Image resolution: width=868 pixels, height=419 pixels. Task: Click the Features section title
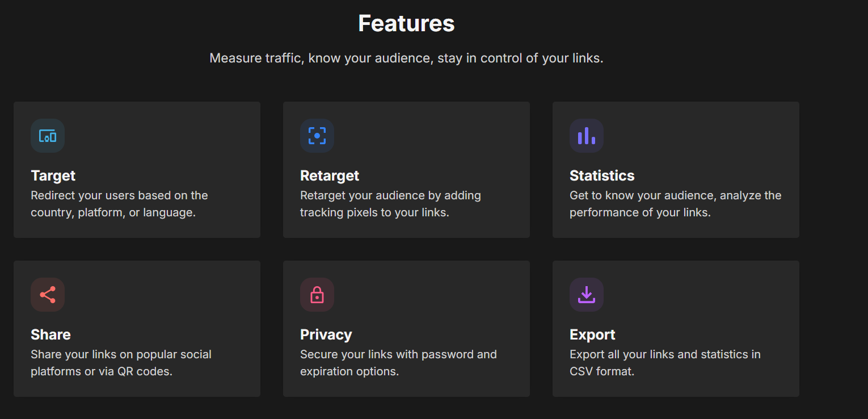click(406, 23)
